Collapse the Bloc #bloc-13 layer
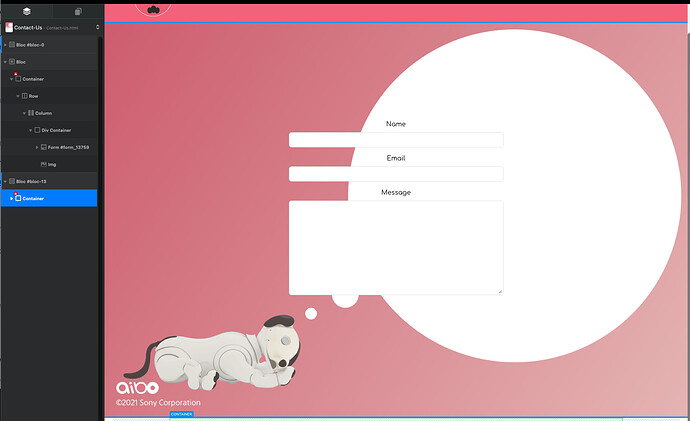The height and width of the screenshot is (421, 690). 5,181
